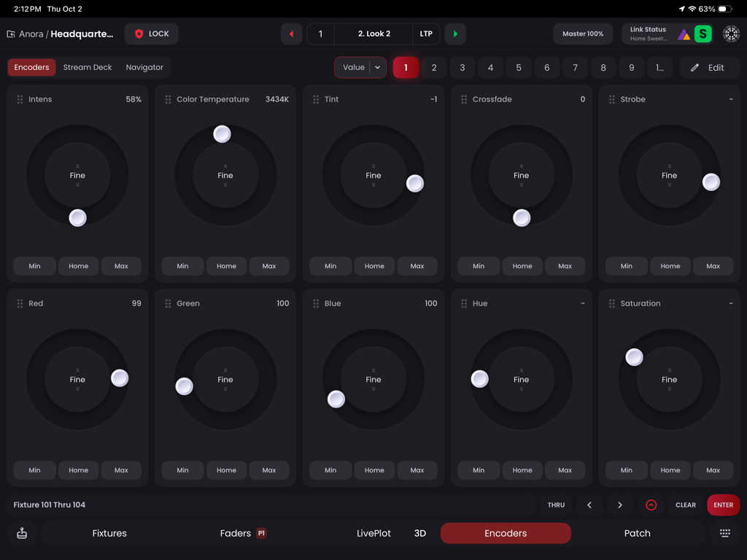The image size is (747, 560).
Task: Open the keypad icon in the bottom-right corner
Action: 725,533
